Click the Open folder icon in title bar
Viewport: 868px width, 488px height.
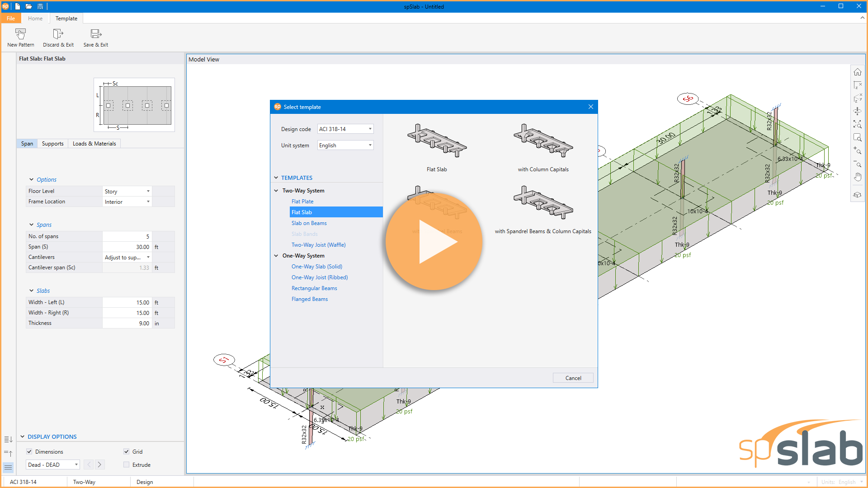28,6
